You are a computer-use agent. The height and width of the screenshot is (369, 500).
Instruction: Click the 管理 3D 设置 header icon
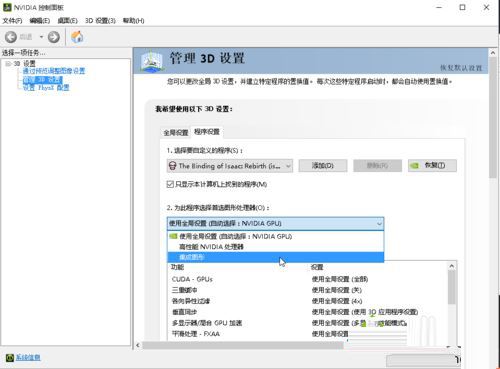click(152, 61)
